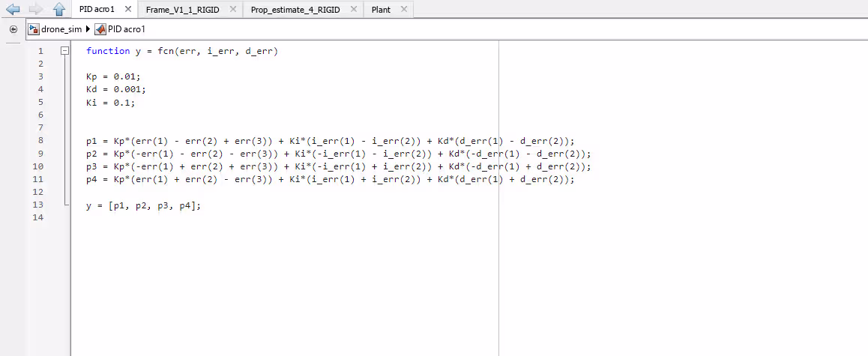Click the p3 assignment line
The image size is (868, 356).
tap(339, 166)
